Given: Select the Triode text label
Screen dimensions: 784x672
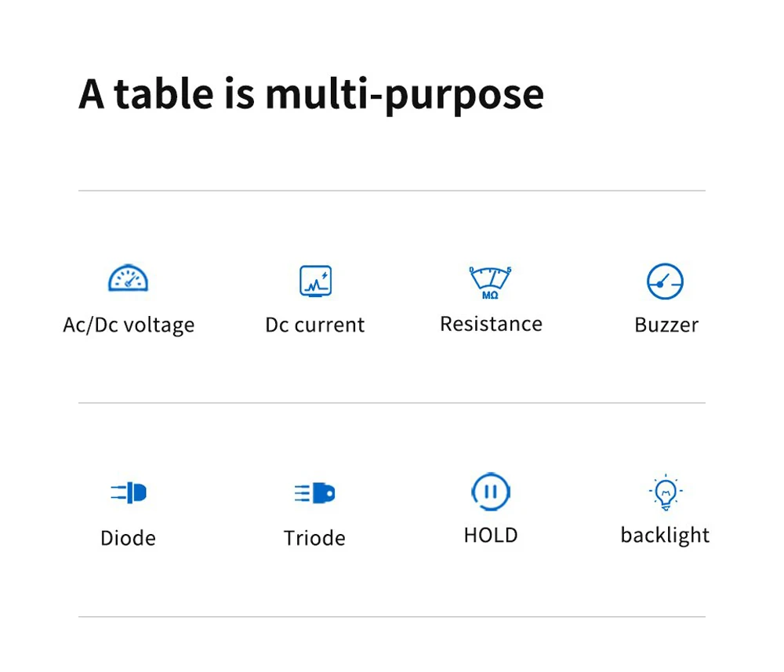Looking at the screenshot, I should (314, 538).
